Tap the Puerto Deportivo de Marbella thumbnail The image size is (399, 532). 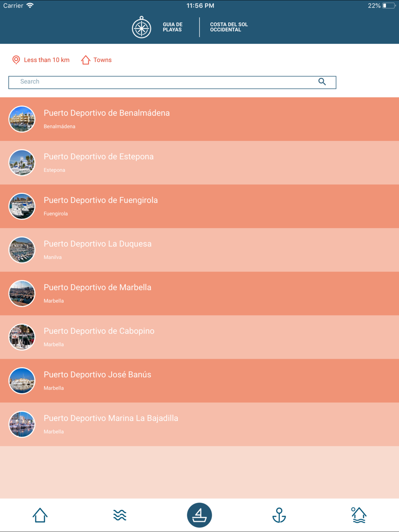click(22, 294)
